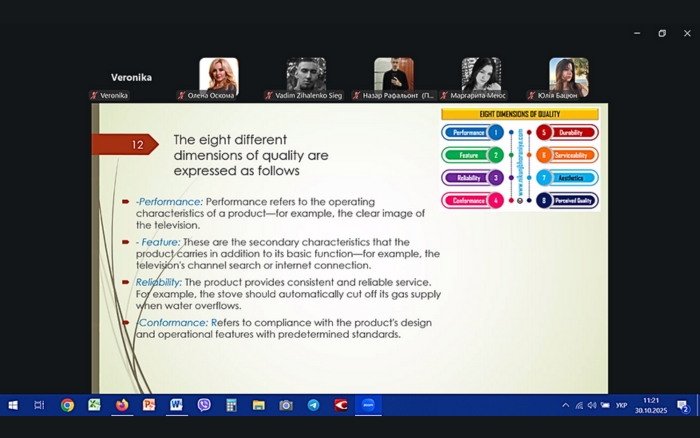The width and height of the screenshot is (700, 438).
Task: Open Viber from the taskbar
Action: point(204,405)
